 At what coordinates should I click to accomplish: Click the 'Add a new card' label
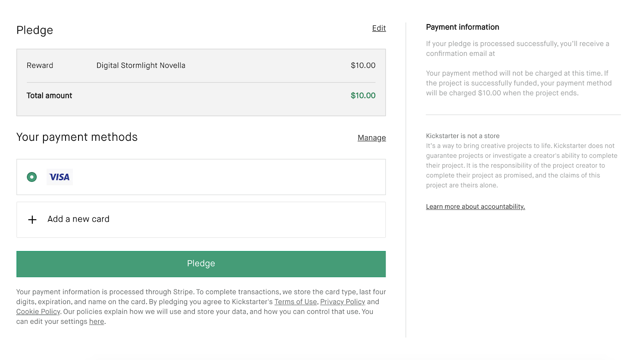point(78,219)
